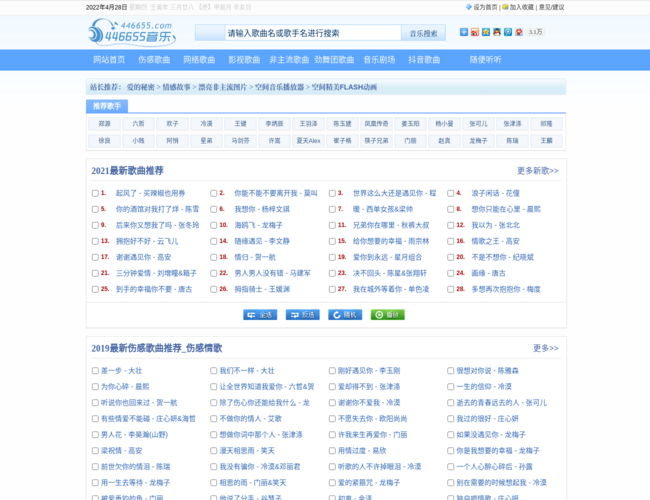The image size is (650, 500).
Task: Select singer 六哲
Action: click(138, 124)
